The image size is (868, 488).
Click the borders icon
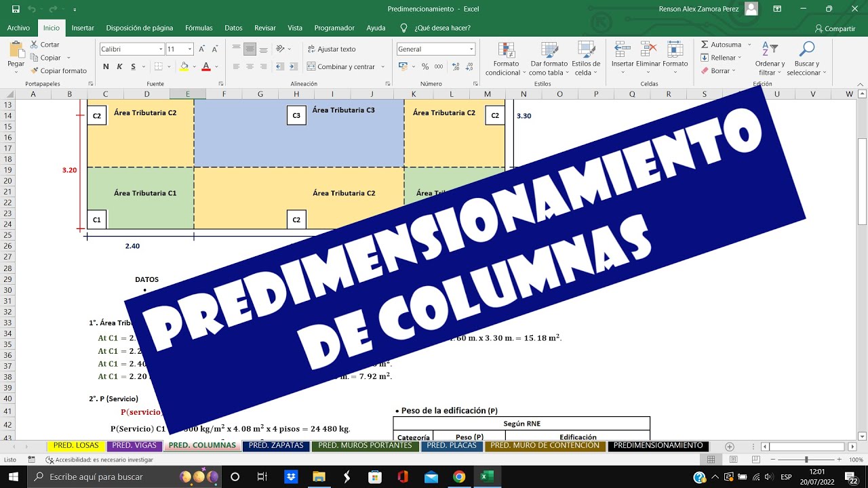pyautogui.click(x=158, y=66)
